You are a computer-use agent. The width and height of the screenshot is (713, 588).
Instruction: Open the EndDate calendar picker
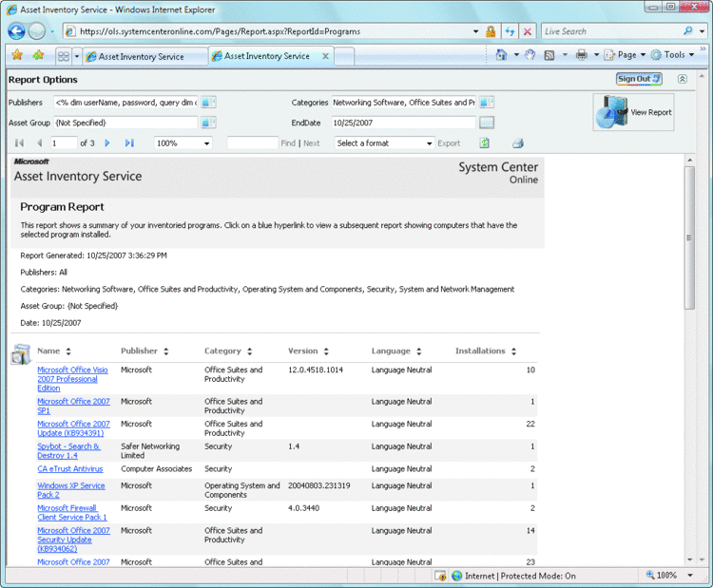pos(487,123)
